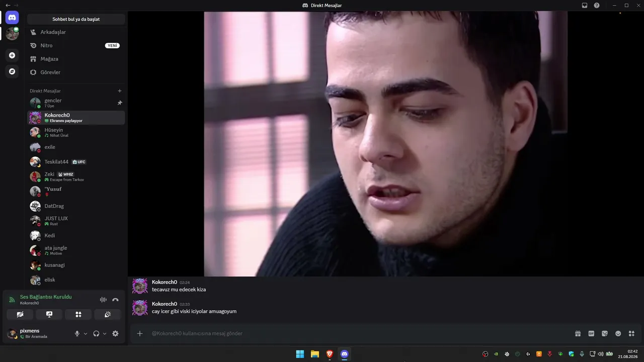Click the NVIDIA icon in system tray
644x362 pixels.
(496, 354)
